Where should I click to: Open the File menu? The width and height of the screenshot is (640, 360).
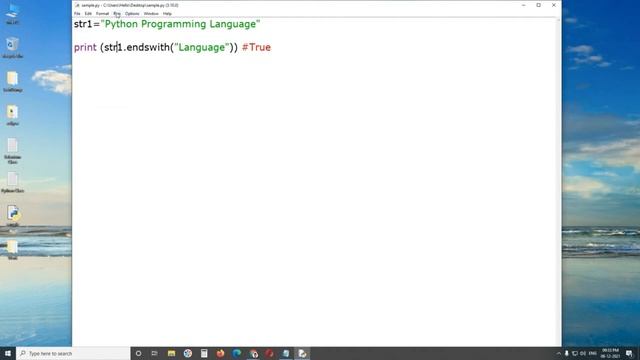(77, 13)
